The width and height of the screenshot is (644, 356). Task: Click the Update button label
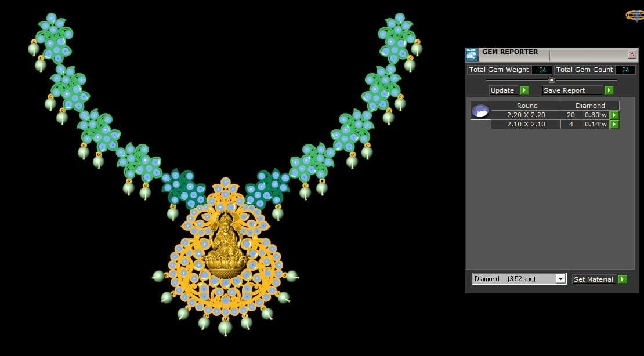(x=502, y=90)
